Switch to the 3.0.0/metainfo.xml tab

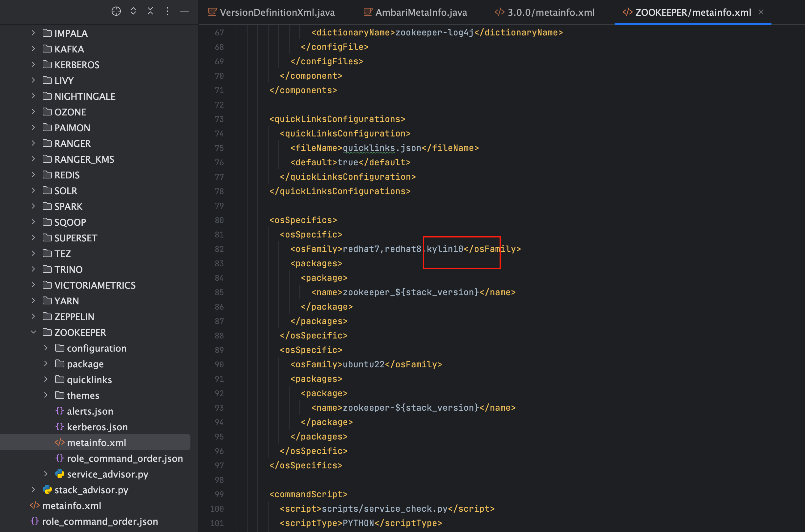[545, 12]
